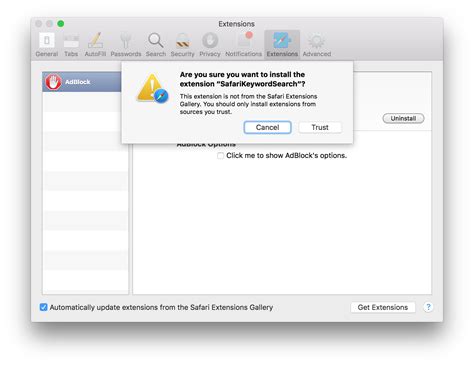Screen dimensions: 474x366
Task: Open help with the question mark button
Action: coord(428,307)
